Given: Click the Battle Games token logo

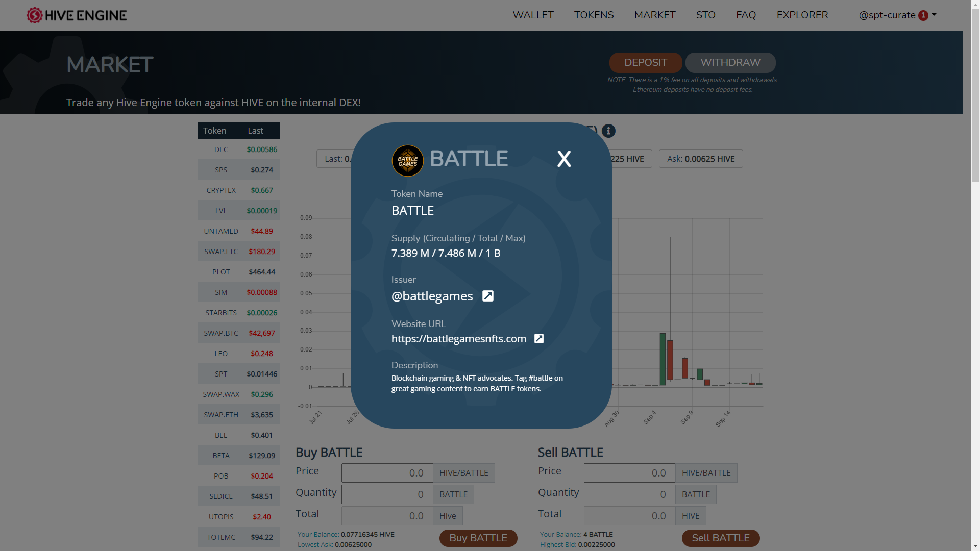Looking at the screenshot, I should pos(407,161).
